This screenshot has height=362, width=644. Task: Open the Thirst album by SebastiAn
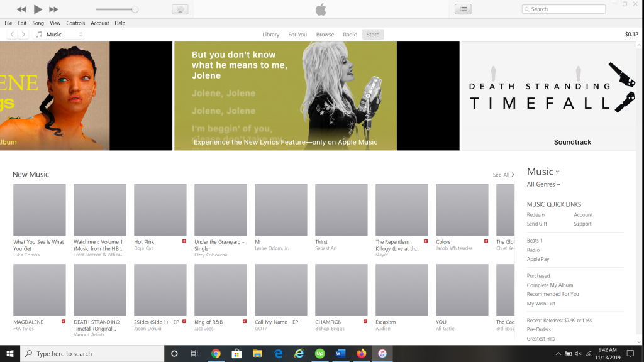(x=341, y=210)
